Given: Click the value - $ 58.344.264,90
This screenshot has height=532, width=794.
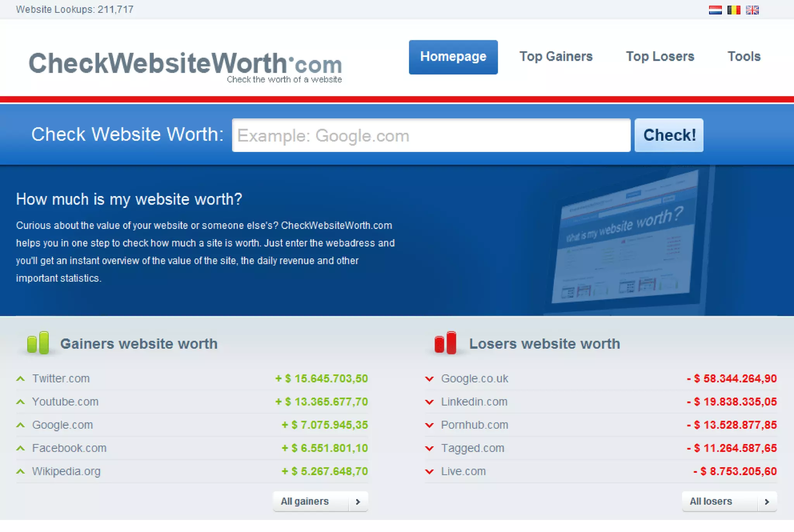Looking at the screenshot, I should point(732,379).
